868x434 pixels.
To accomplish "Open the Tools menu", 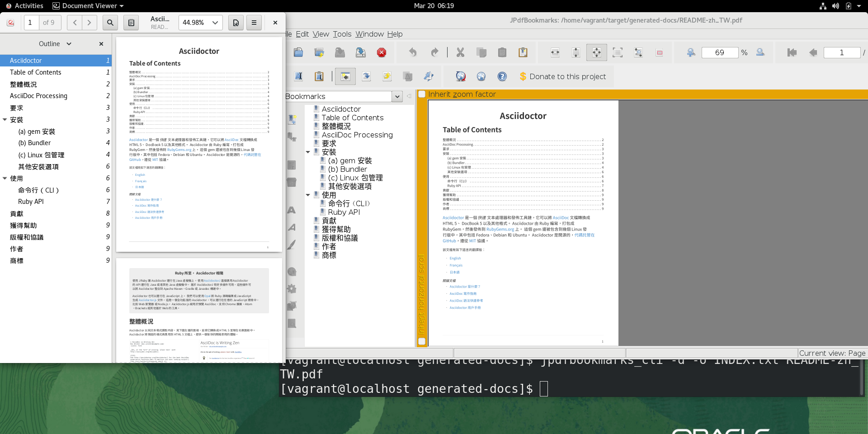I will click(342, 34).
